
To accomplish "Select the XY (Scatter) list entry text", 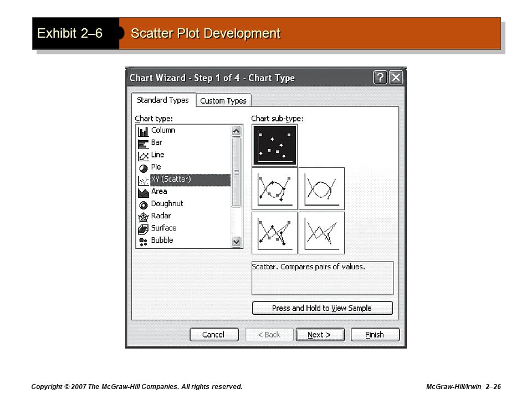I will click(x=171, y=179).
